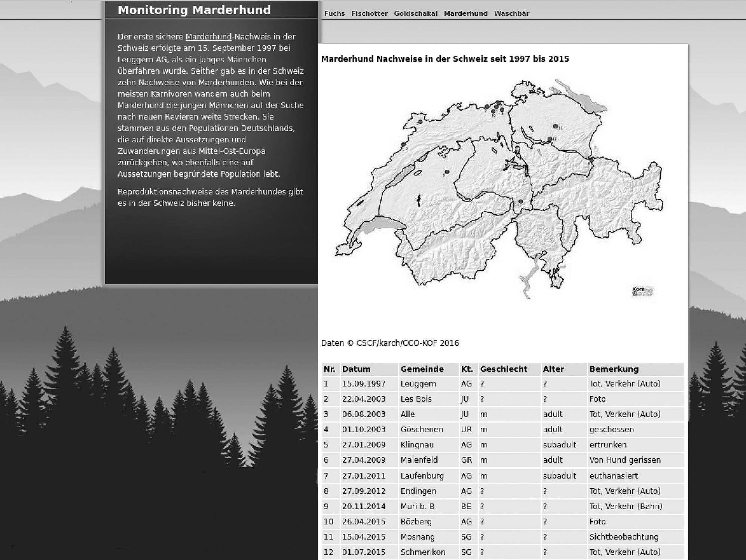Go to the Waschbär page

[511, 13]
